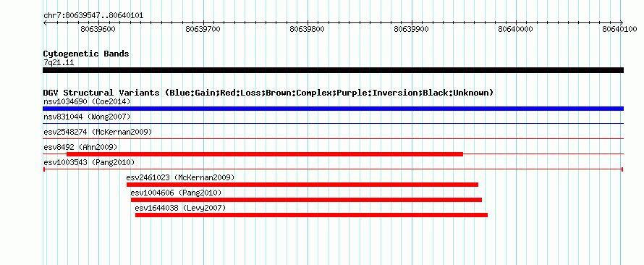Click ruler position 80639900

click(x=412, y=29)
